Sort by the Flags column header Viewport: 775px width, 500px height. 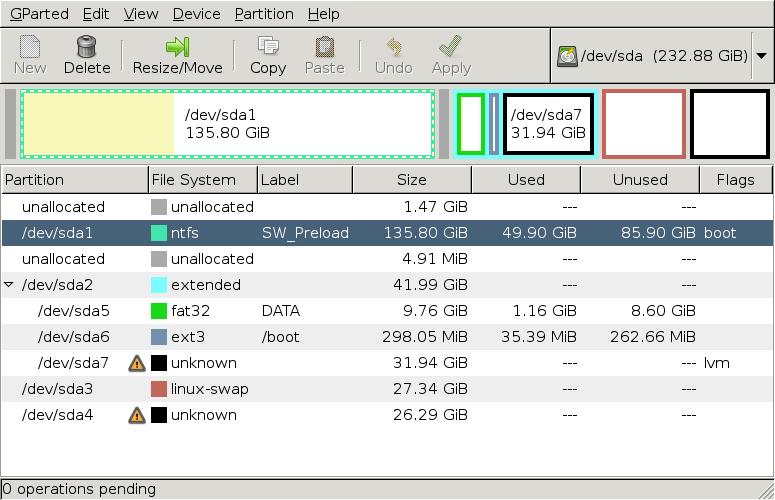(x=735, y=180)
